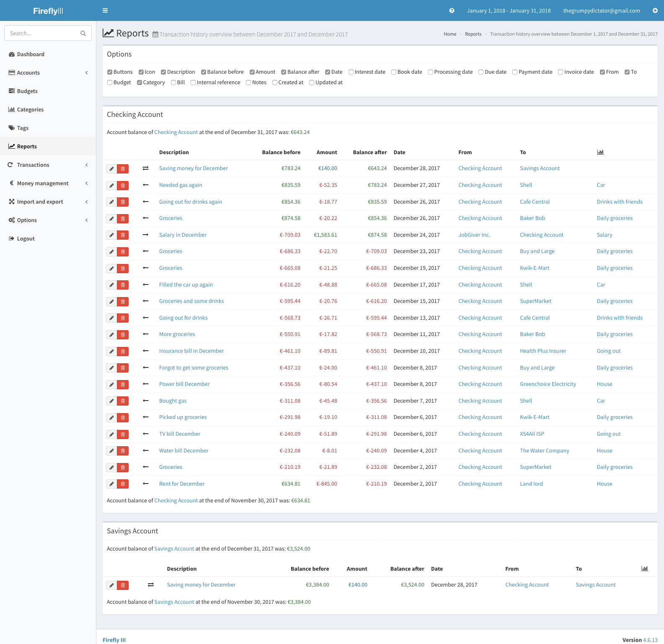
Task: Click the plus icon in top bar
Action: 655,10
